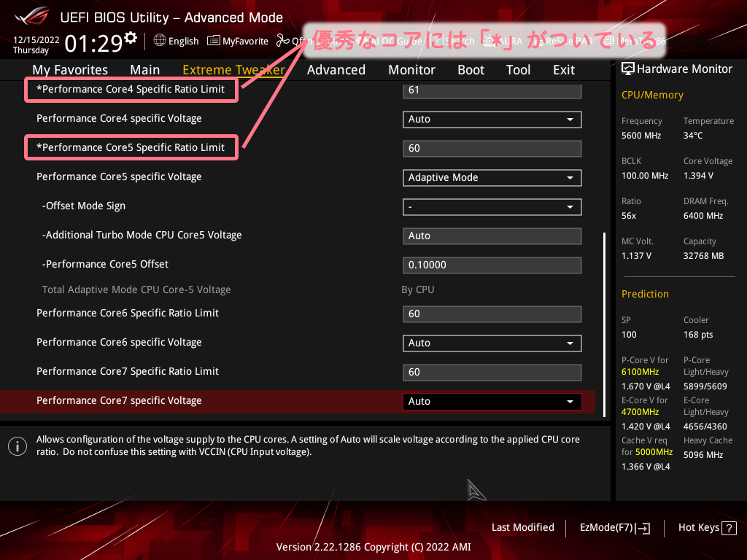Screen dimensions: 747x560
Task: Click the "100.00 MHz" BCLK value
Action: click(645, 175)
